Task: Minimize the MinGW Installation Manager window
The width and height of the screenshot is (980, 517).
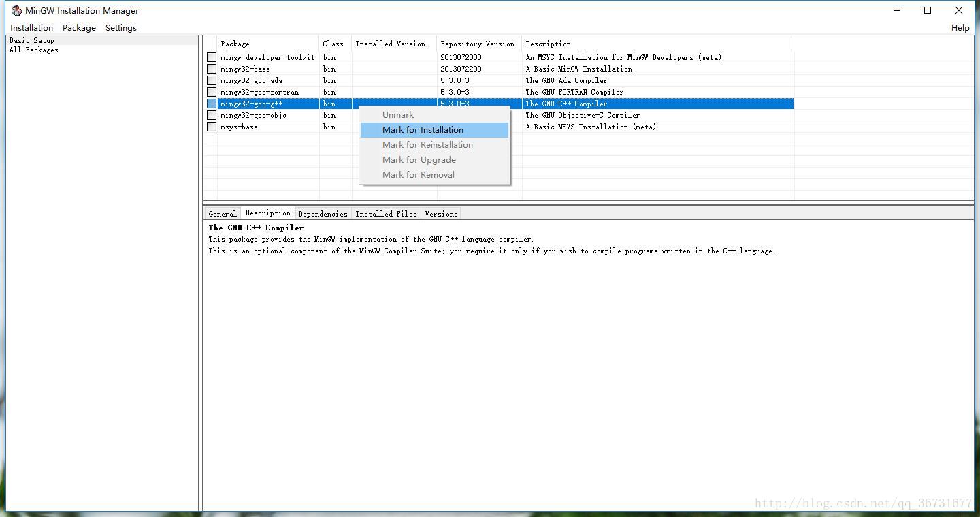Action: (896, 10)
